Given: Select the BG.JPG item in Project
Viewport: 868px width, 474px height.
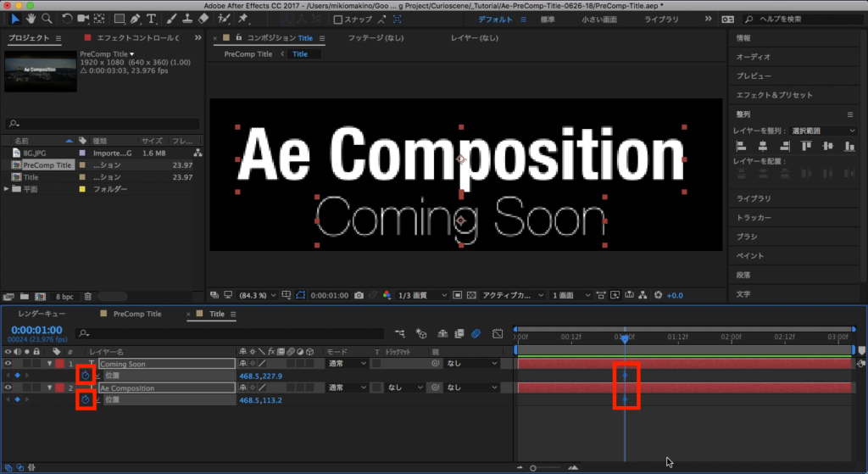Looking at the screenshot, I should click(x=34, y=153).
